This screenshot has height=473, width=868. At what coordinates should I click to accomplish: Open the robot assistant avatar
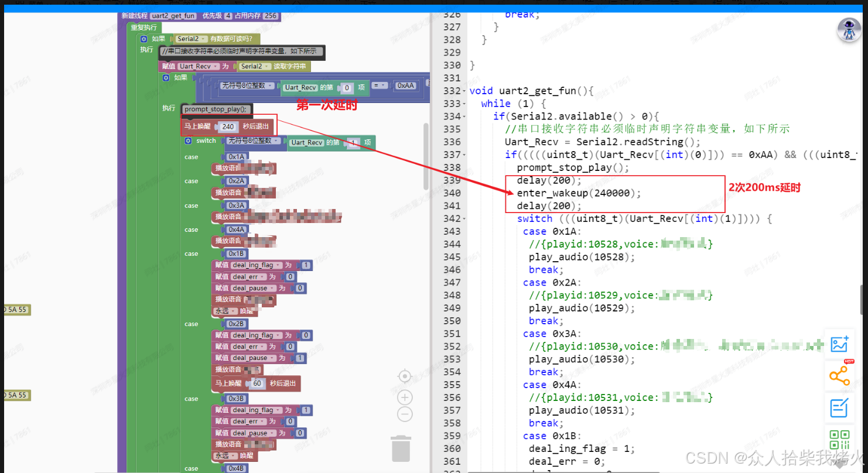coord(849,30)
